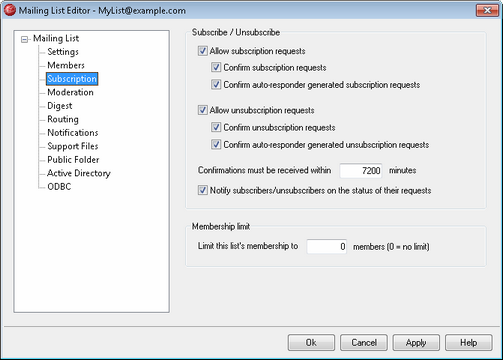This screenshot has width=503, height=360.
Task: Open the ODBC section
Action: (x=59, y=187)
